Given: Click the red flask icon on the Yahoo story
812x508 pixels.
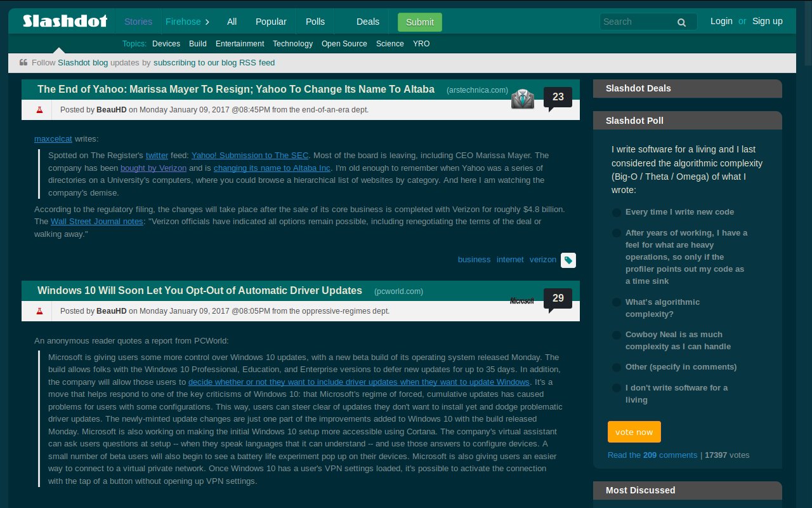Looking at the screenshot, I should click(x=39, y=110).
